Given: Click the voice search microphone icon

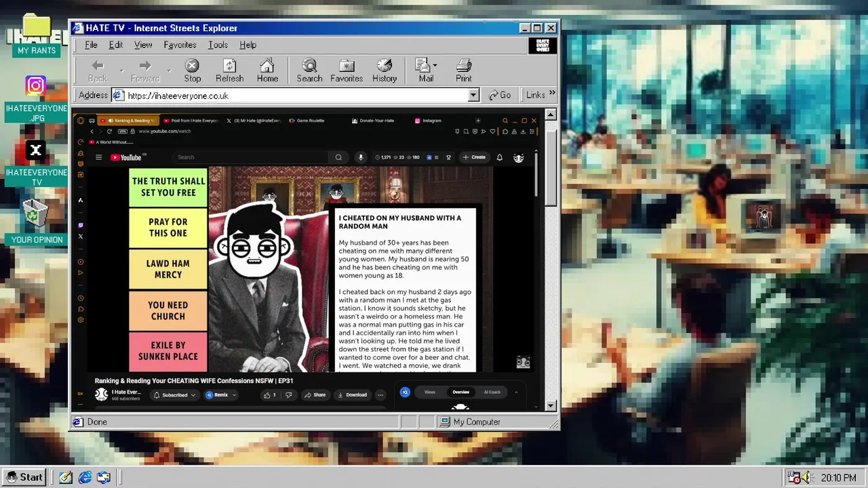Looking at the screenshot, I should (361, 157).
